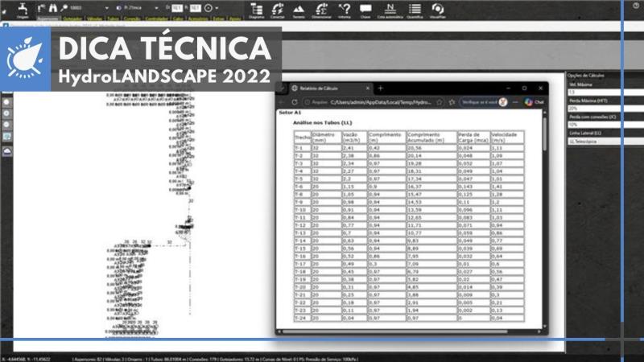Open the LL Telescópica dropdown
Screen dimensions: 644x362
pos(606,142)
